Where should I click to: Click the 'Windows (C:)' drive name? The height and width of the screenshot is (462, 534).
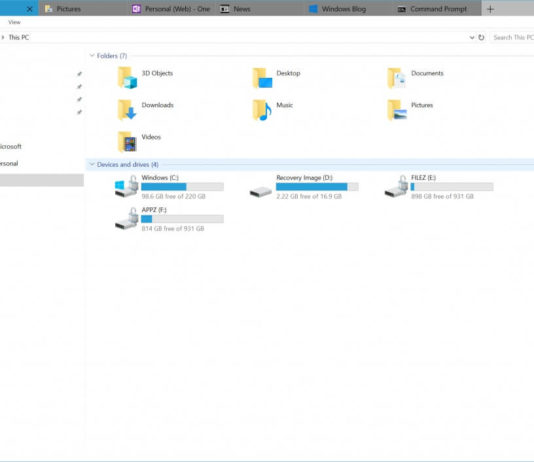pyautogui.click(x=160, y=178)
